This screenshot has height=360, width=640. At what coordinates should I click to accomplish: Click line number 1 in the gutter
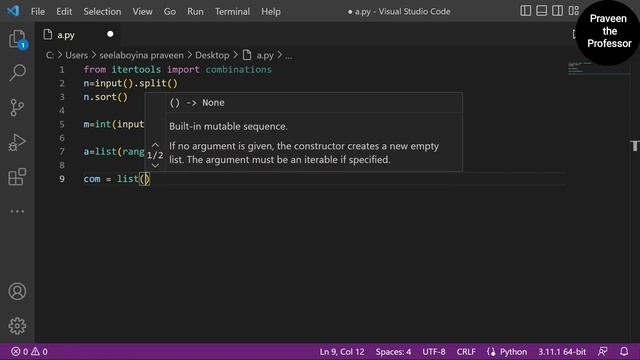[x=62, y=70]
